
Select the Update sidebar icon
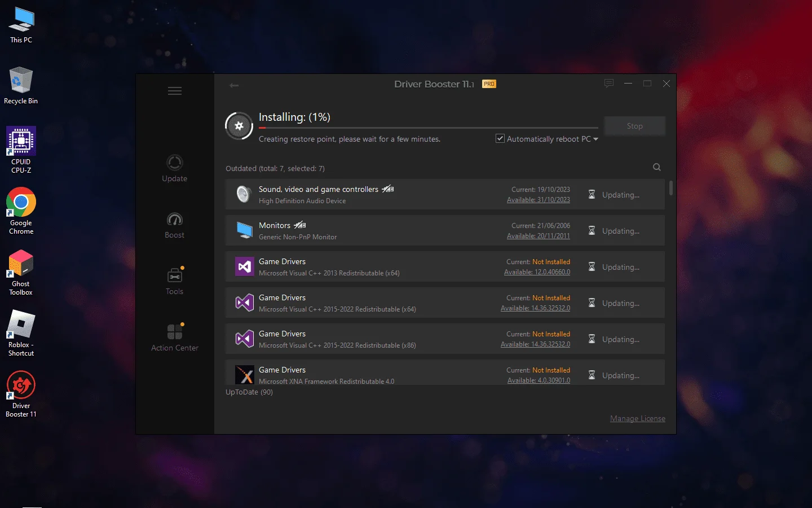[x=175, y=163]
